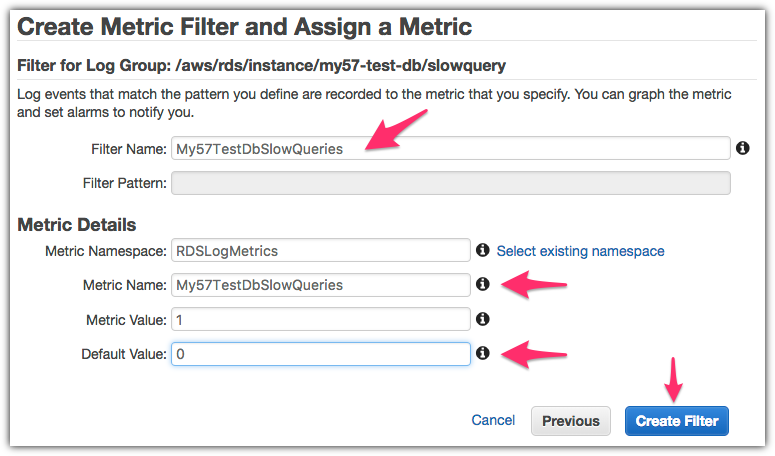Click info icon next to Filter Name
The image size is (775, 456).
point(743,148)
